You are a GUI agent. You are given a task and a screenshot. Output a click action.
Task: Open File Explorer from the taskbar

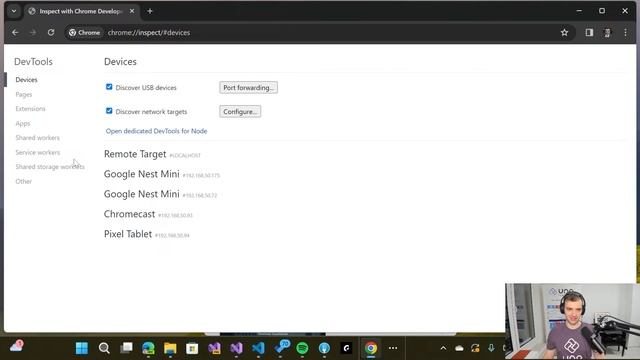pyautogui.click(x=170, y=348)
